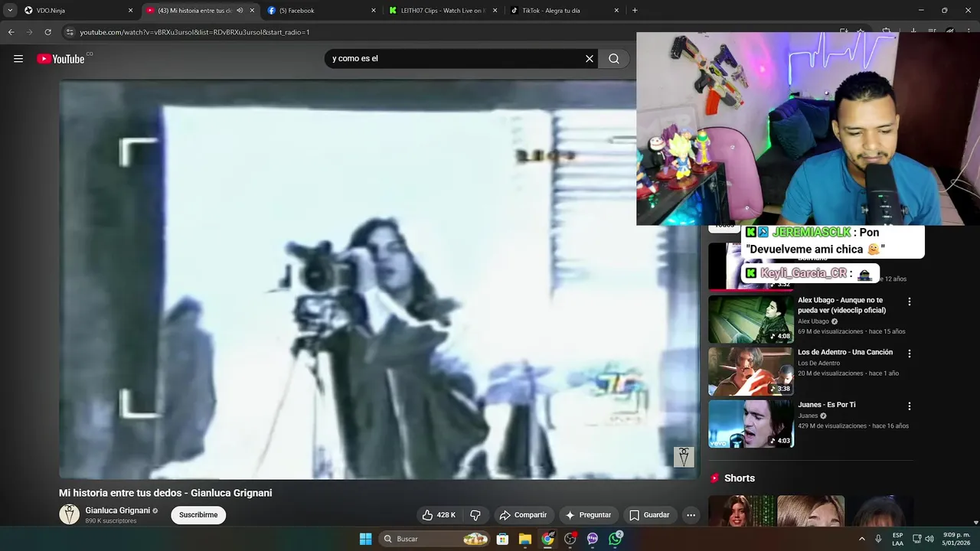Open the purple chat app on taskbar
Image resolution: width=980 pixels, height=551 pixels.
[593, 539]
